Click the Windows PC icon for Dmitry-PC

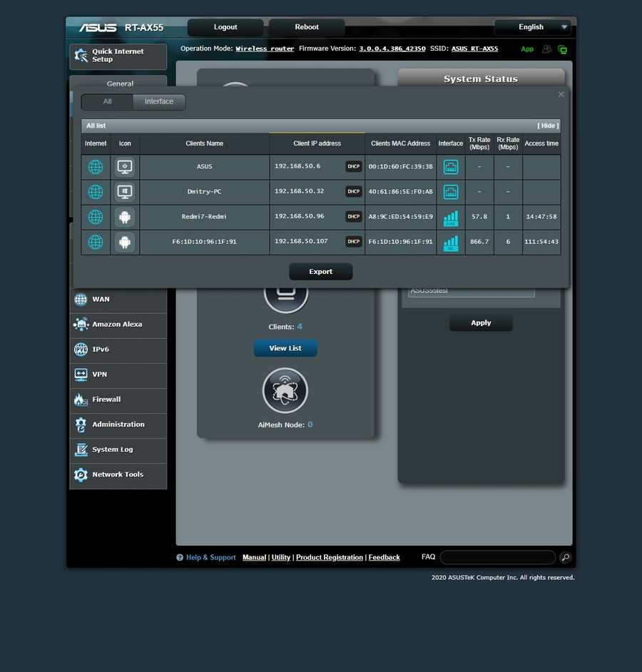click(125, 192)
